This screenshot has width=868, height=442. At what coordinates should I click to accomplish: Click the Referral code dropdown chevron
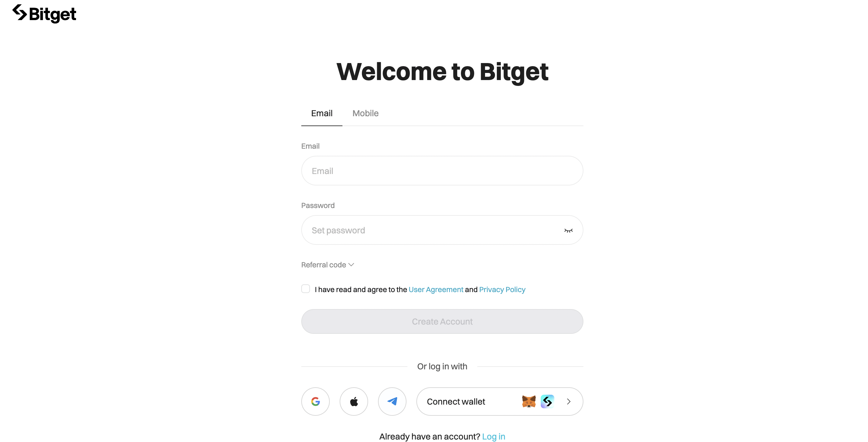[x=351, y=264]
